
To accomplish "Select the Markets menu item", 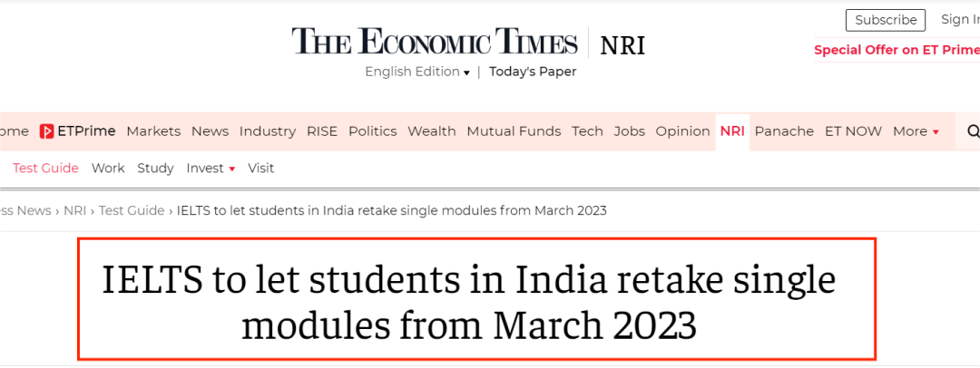I will [153, 131].
